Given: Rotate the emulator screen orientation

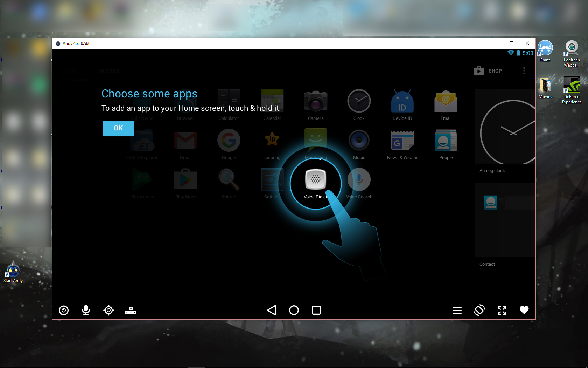Looking at the screenshot, I should 479,310.
